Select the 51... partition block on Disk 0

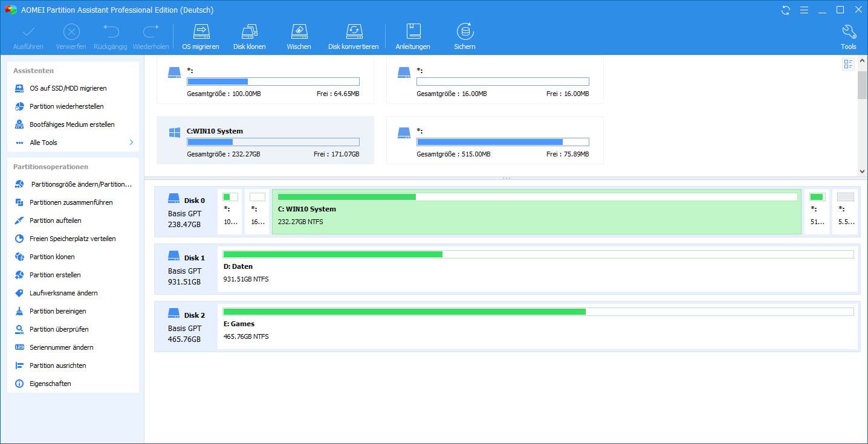pos(817,211)
